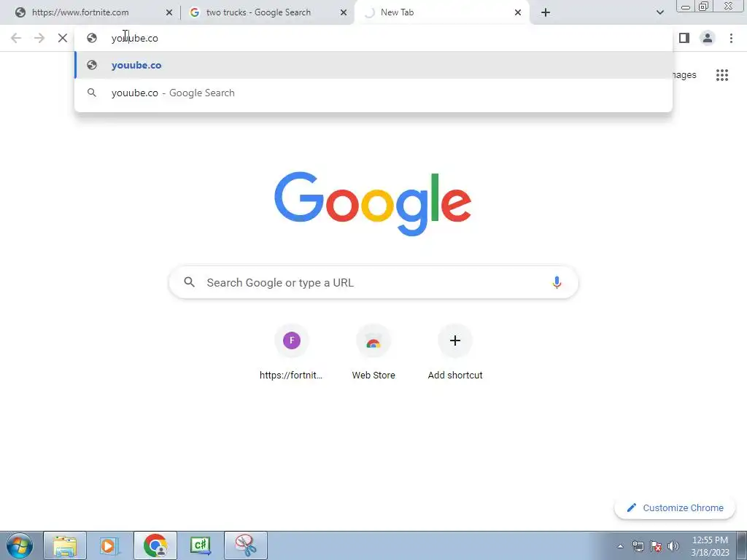Stop loading the page
Image resolution: width=747 pixels, height=560 pixels.
pyautogui.click(x=63, y=38)
